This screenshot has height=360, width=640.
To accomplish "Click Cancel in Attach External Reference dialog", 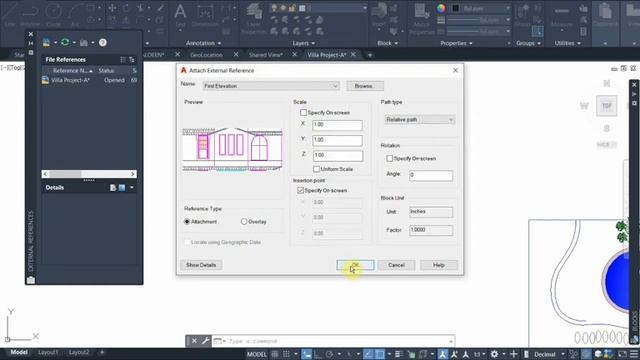I will pyautogui.click(x=396, y=265).
